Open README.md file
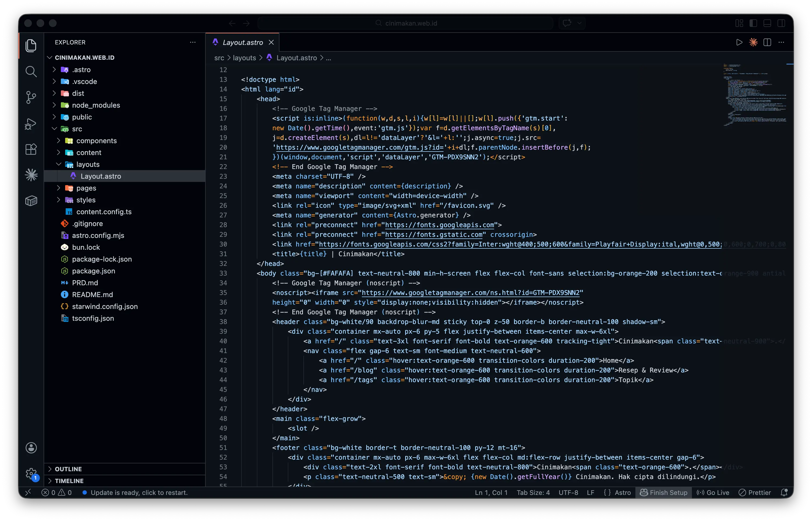 tap(125, 295)
